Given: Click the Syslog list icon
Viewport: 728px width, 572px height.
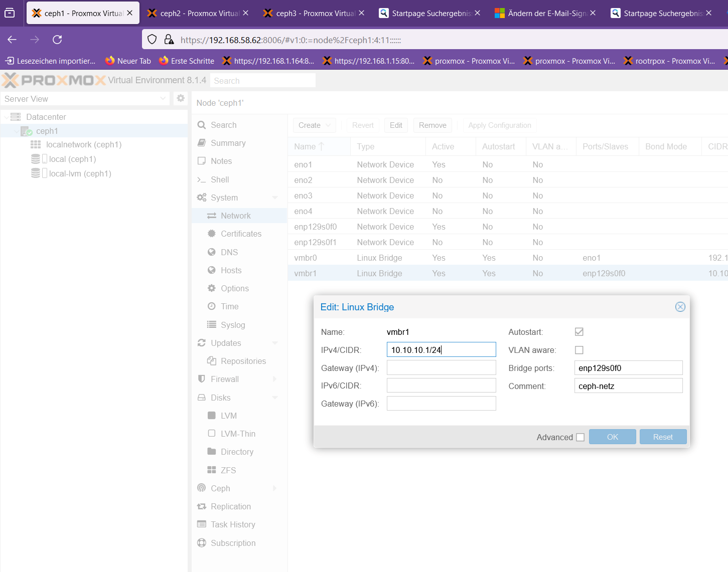Looking at the screenshot, I should tap(212, 325).
